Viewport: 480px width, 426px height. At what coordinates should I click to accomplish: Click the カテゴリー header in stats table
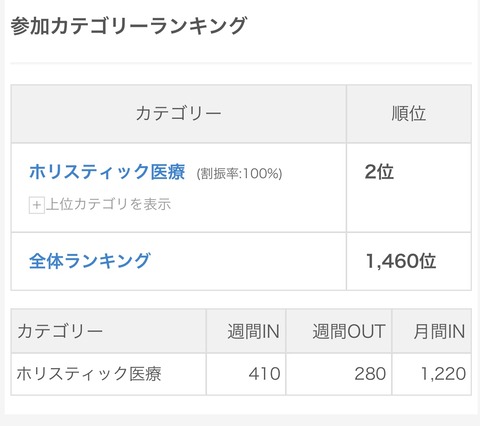[x=109, y=331]
